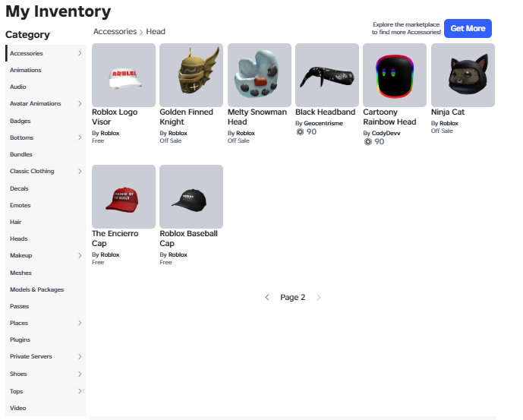Viewport: 523px width, 420px height.
Task: Click Robux icon under Black Headband
Action: pyautogui.click(x=300, y=132)
